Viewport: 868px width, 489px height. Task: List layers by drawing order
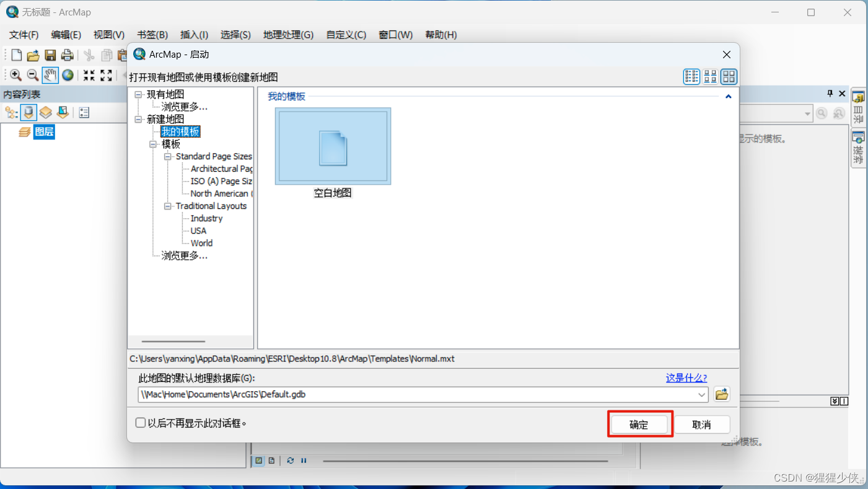tap(12, 112)
